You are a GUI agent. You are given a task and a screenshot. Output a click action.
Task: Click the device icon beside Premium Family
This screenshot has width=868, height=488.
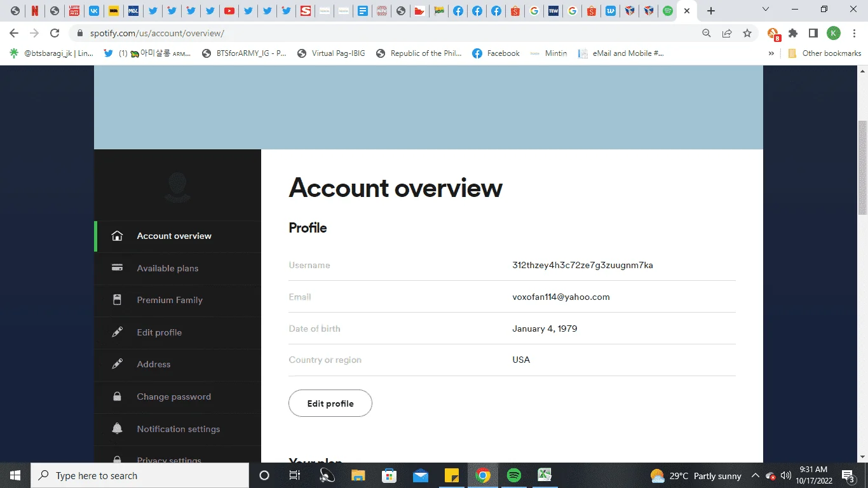point(117,300)
